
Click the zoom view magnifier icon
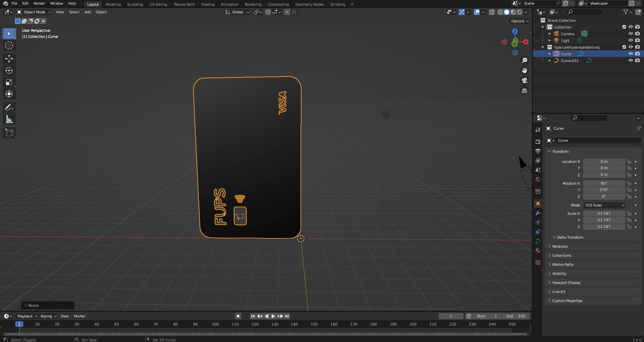524,60
